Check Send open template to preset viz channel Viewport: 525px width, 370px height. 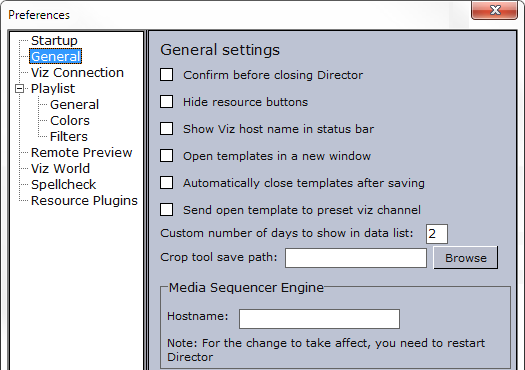(x=167, y=210)
